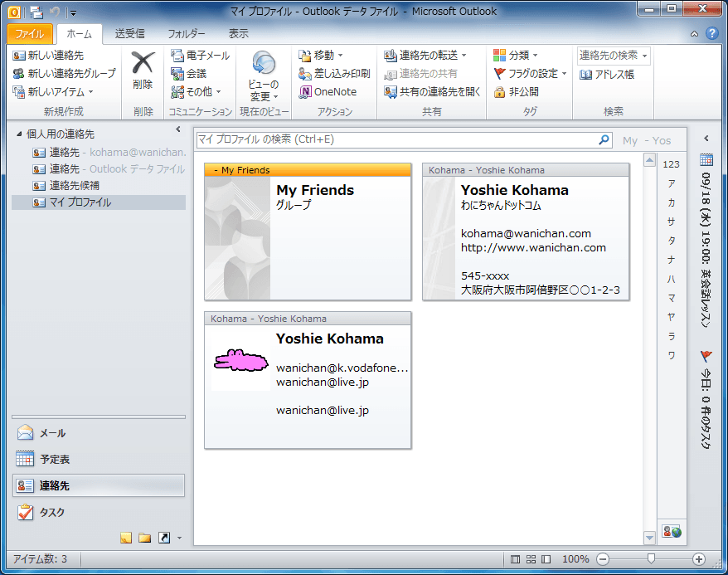Click the index language globe button
Screen dimensions: 728x575
click(672, 532)
